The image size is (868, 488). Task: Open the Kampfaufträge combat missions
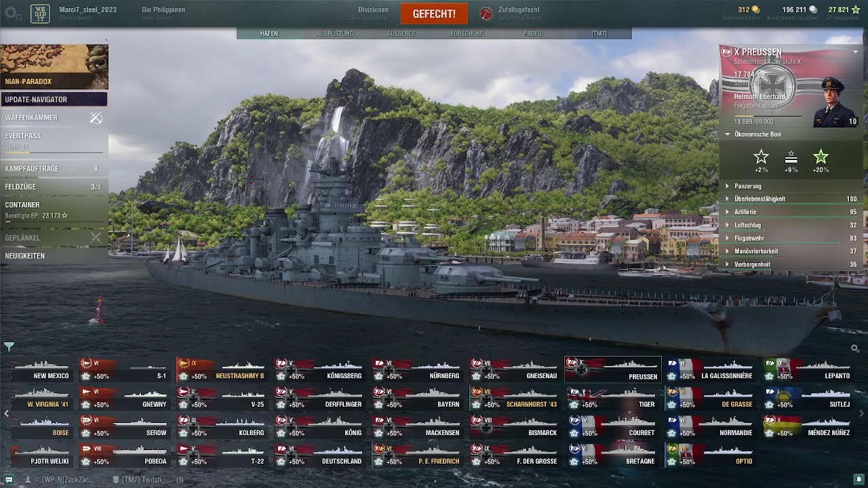pos(54,169)
